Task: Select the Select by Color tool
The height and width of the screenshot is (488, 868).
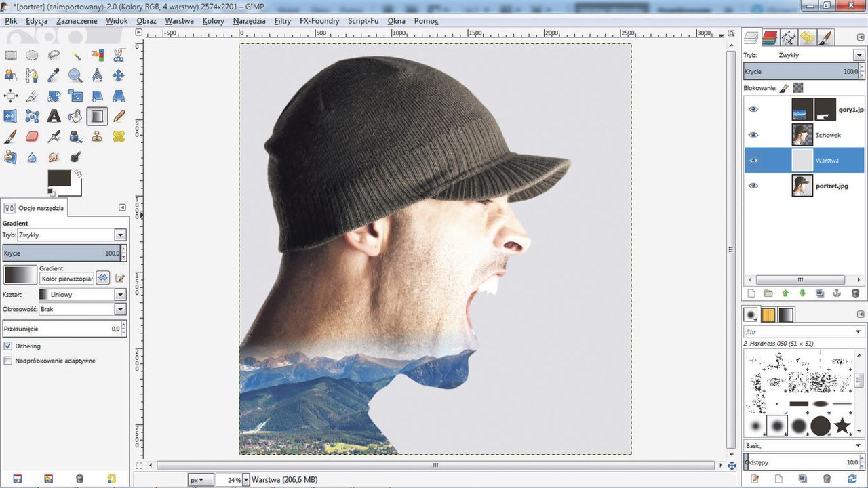Action: pyautogui.click(x=97, y=55)
